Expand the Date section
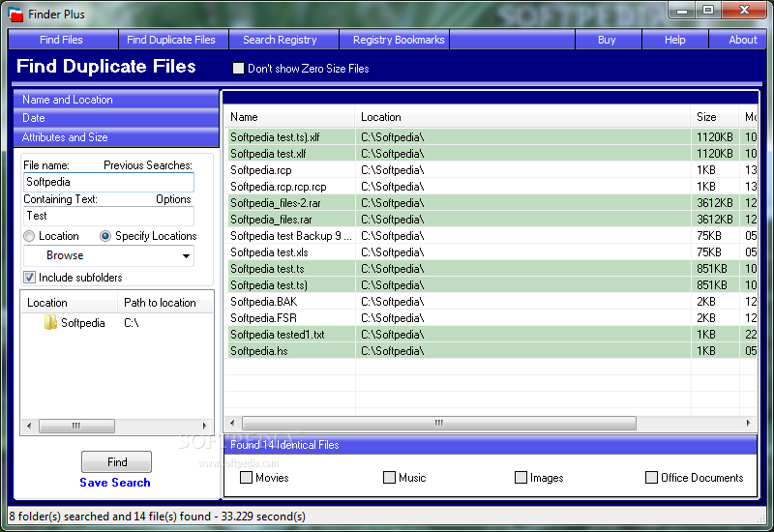This screenshot has height=532, width=774. (x=116, y=118)
